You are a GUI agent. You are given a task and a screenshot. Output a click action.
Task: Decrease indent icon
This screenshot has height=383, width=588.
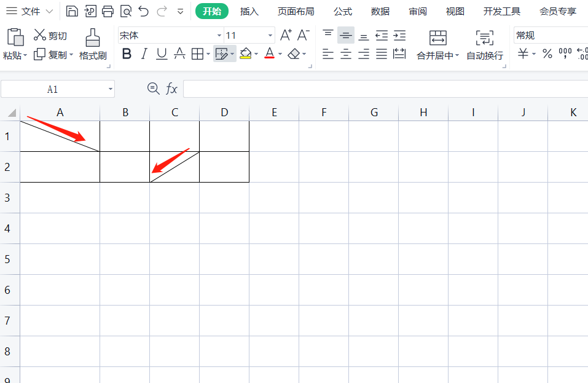pyautogui.click(x=382, y=36)
